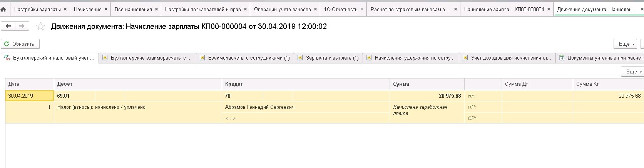Click employee Абрамов Геннадий Сергеевич cell
The width and height of the screenshot is (644, 168).
(x=260, y=107)
